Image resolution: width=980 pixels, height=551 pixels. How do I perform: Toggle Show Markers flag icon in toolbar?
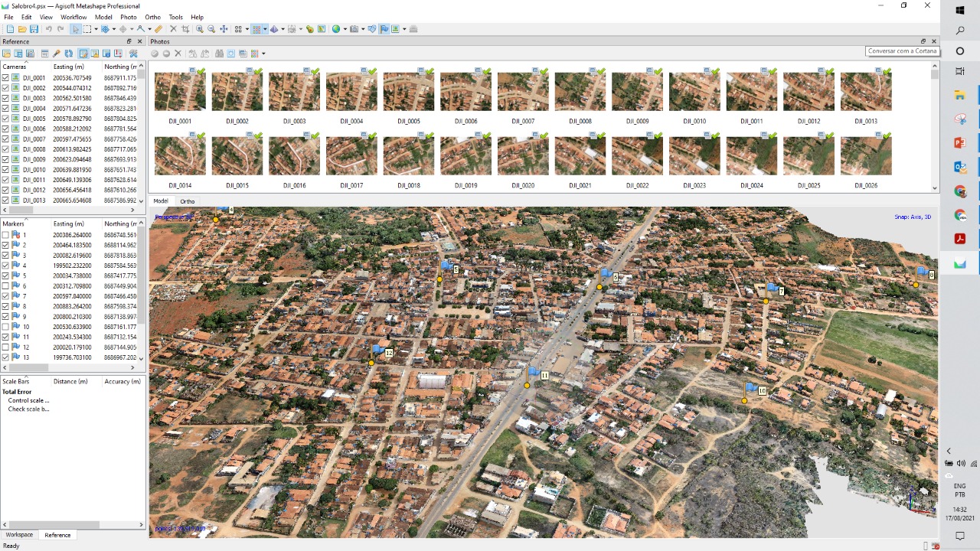(x=384, y=29)
